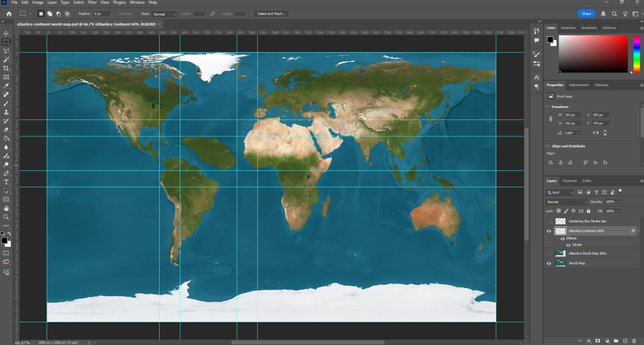644x345 pixels.
Task: Select the Frame tool
Action: pyautogui.click(x=6, y=77)
